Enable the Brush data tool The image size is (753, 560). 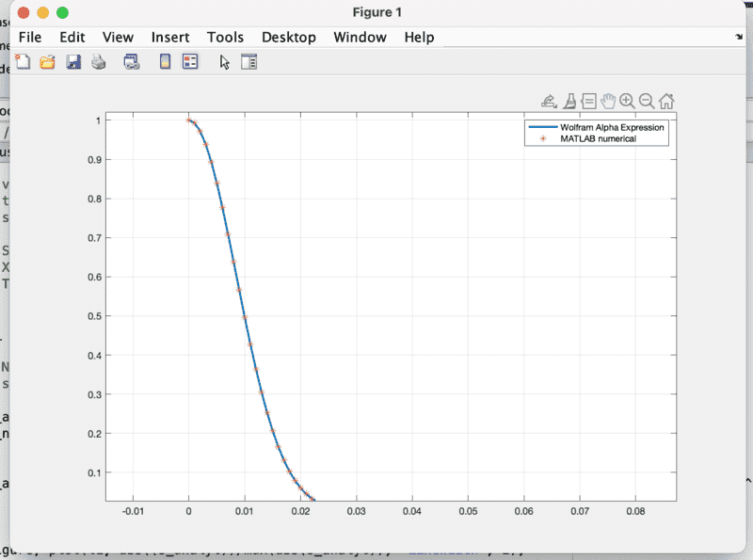click(569, 101)
